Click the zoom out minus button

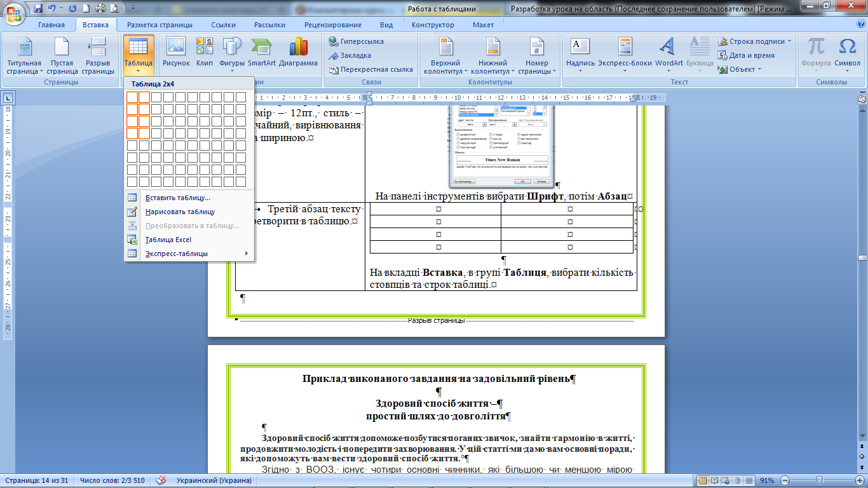785,480
